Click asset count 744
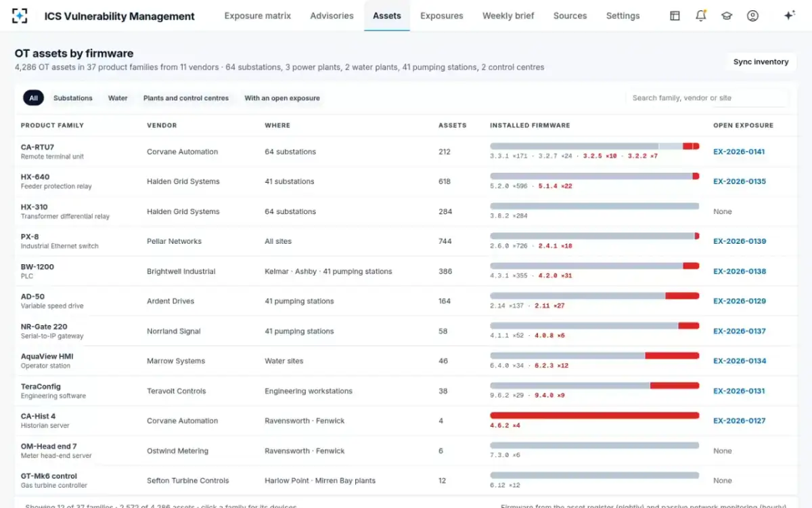 445,241
